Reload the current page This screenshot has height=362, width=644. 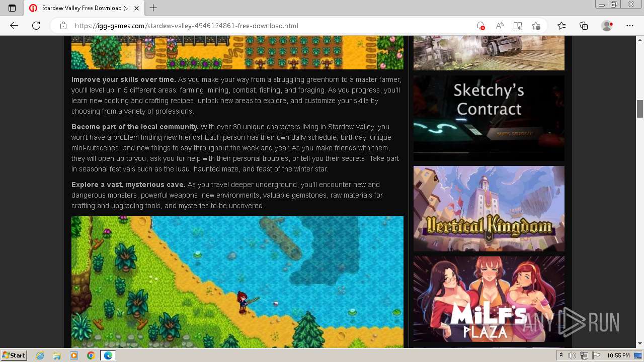tap(36, 26)
